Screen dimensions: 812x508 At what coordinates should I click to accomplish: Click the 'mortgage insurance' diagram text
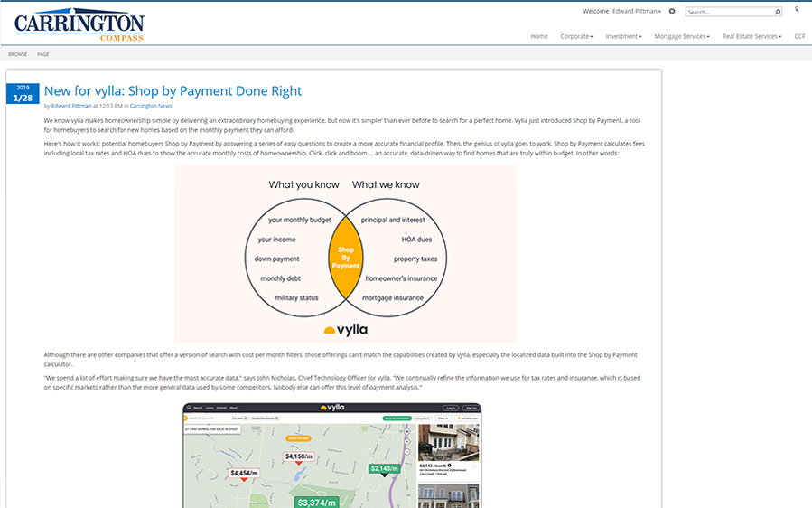click(x=393, y=298)
